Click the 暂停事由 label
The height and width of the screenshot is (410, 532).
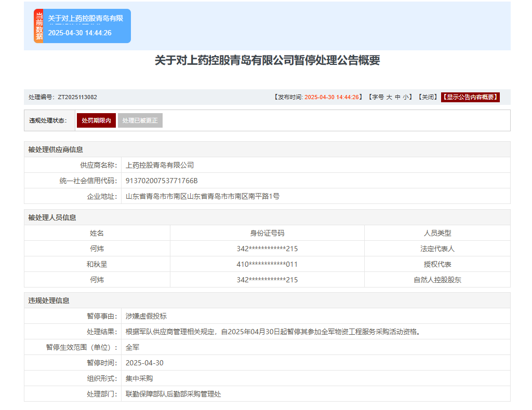(102, 317)
